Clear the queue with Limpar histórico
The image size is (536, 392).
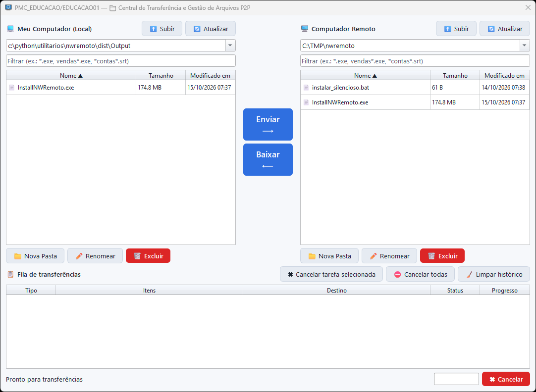(x=494, y=274)
